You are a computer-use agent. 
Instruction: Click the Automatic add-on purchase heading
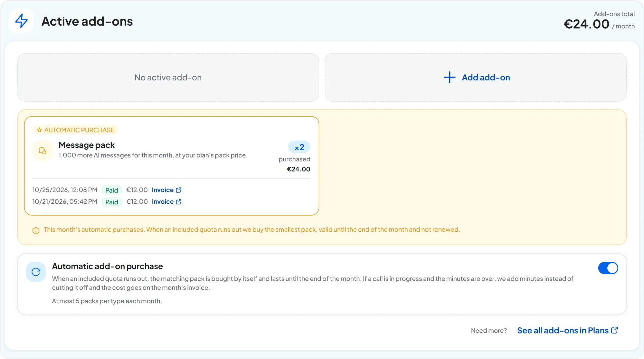(107, 266)
